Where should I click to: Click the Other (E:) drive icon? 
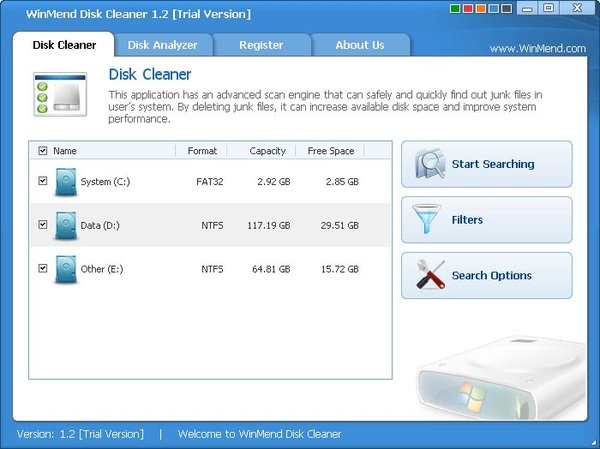pyautogui.click(x=65, y=269)
